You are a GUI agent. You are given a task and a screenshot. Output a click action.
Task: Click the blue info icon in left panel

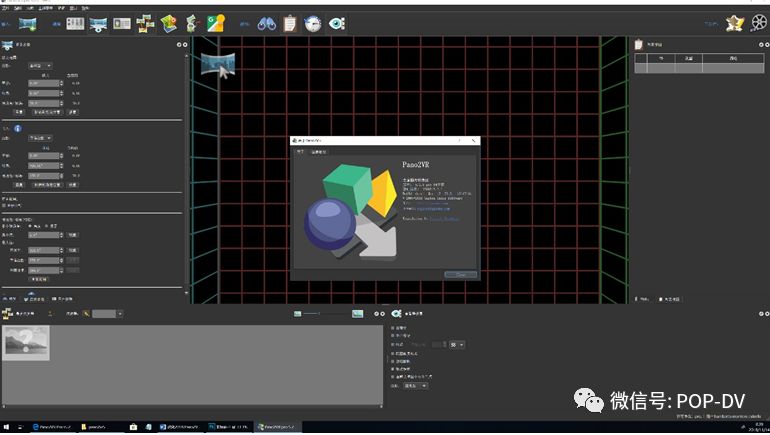tap(18, 128)
